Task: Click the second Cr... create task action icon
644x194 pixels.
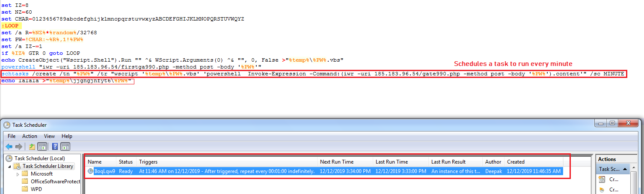Action: [x=602, y=189]
